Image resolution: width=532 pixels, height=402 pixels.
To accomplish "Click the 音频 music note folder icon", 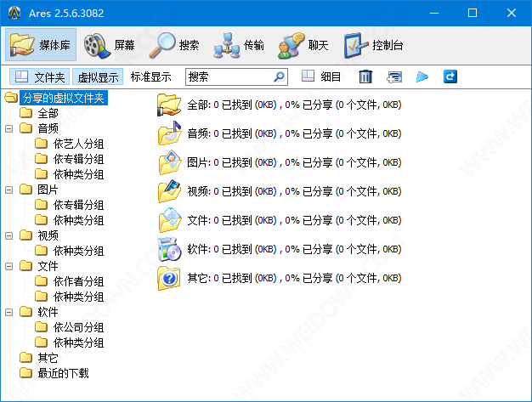I will click(169, 133).
